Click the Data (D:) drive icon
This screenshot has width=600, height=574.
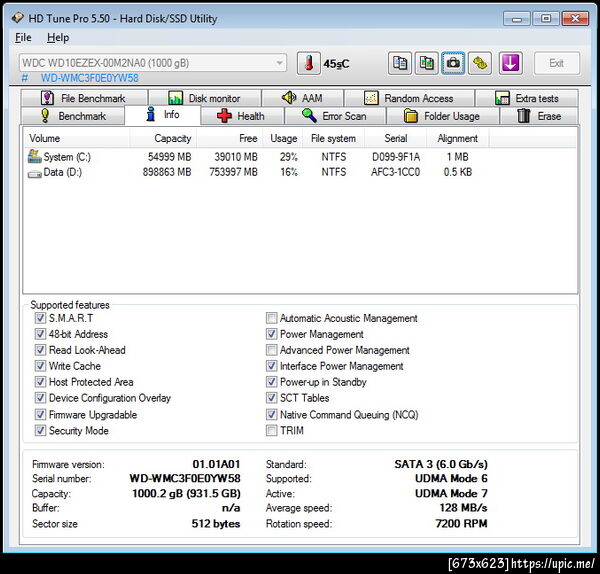pyautogui.click(x=34, y=174)
